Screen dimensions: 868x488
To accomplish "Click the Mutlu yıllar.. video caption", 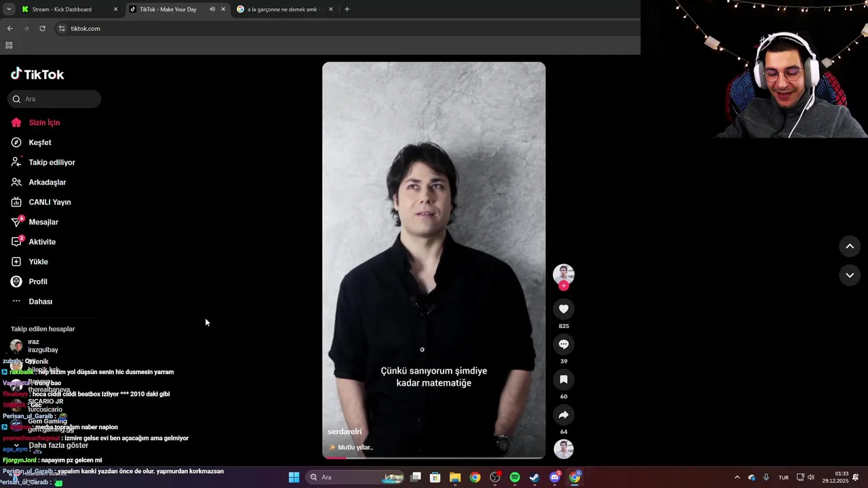I will point(355,447).
